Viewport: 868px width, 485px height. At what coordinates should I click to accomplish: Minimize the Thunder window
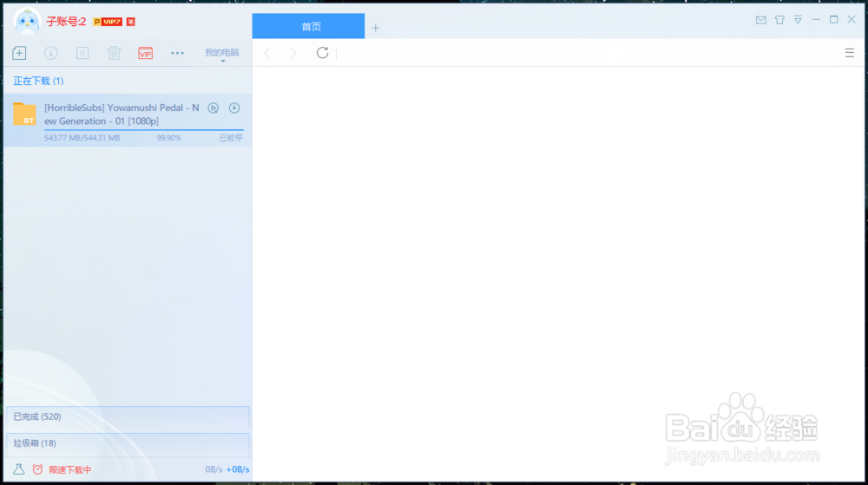[816, 19]
